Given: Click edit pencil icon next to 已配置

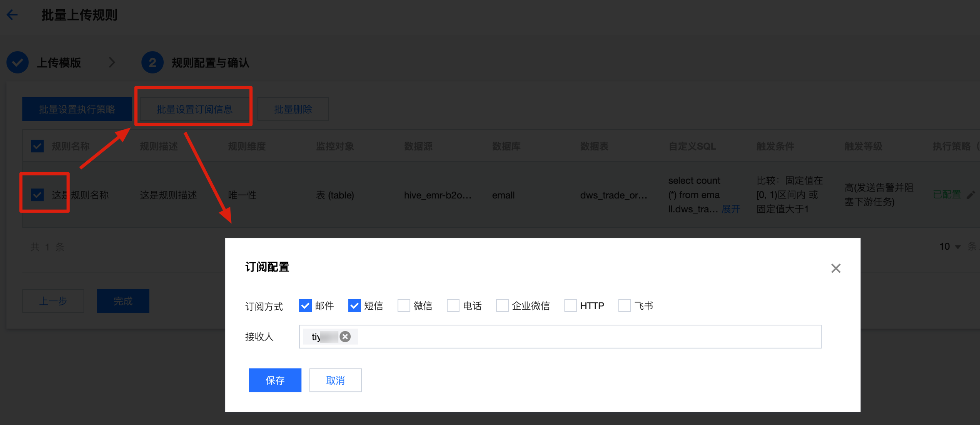Looking at the screenshot, I should [x=970, y=195].
